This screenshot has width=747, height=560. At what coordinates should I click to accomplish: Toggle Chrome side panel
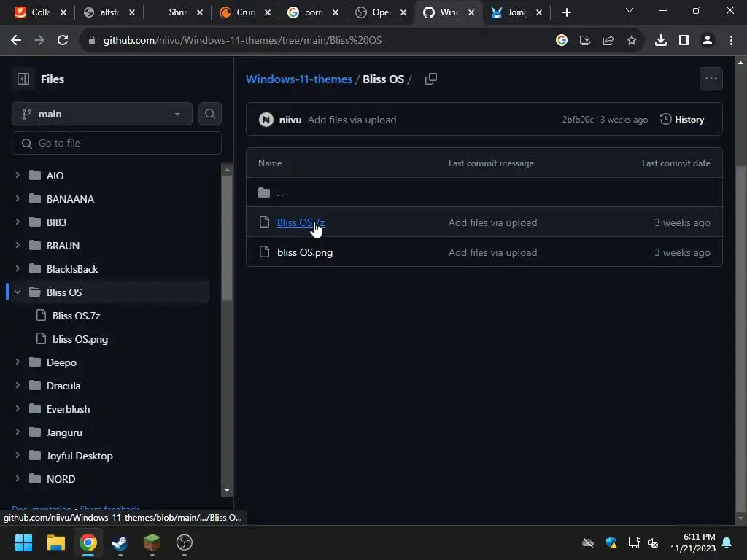click(x=684, y=41)
